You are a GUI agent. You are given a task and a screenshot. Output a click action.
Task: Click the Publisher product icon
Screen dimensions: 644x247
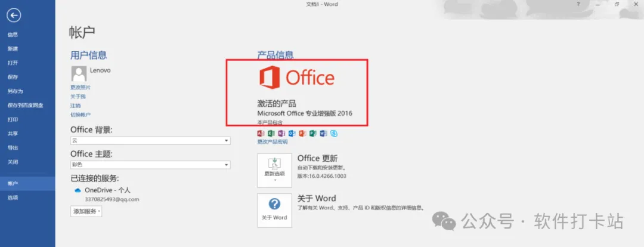pos(314,133)
